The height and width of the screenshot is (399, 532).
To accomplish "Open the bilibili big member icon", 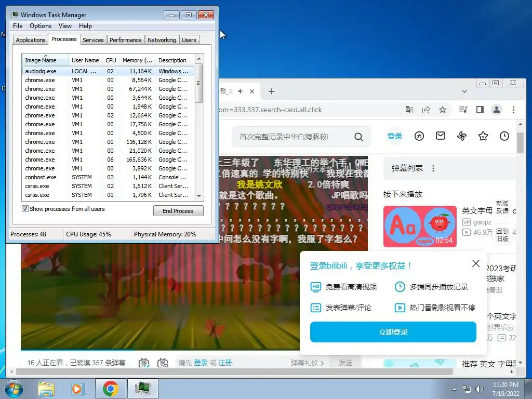I will (419, 137).
